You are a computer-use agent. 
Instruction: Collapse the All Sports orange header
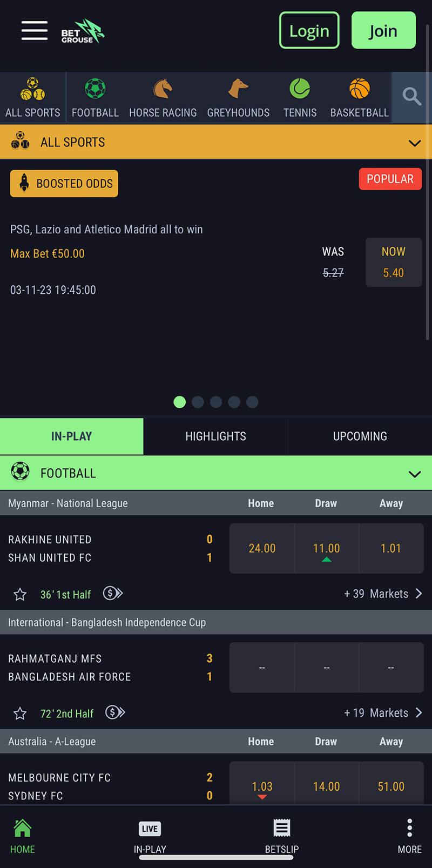[x=414, y=143]
